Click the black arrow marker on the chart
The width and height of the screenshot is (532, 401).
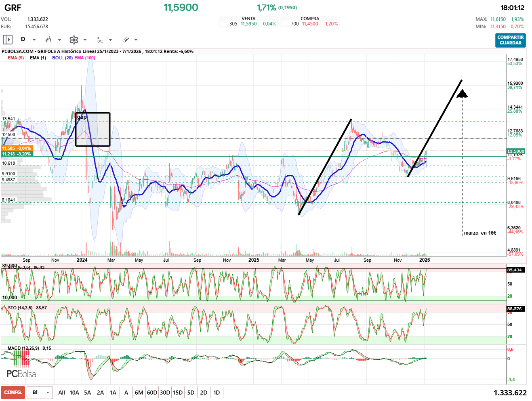click(462, 94)
